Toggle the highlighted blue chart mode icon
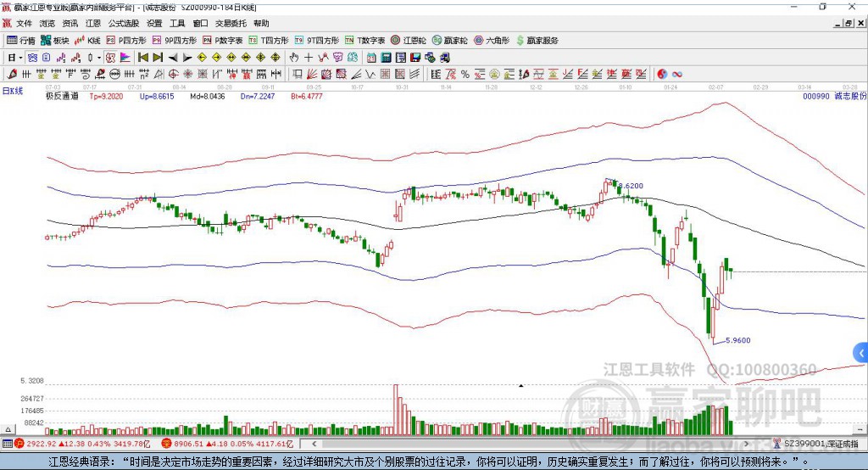This screenshot has width=868, height=470. [32, 58]
